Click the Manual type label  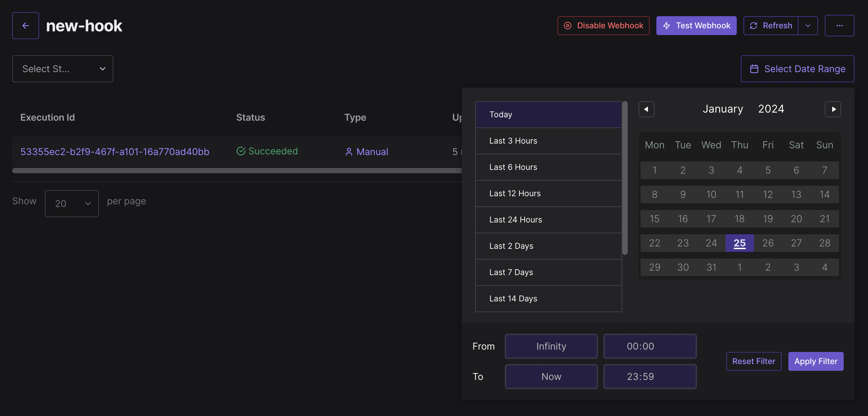[x=367, y=152]
